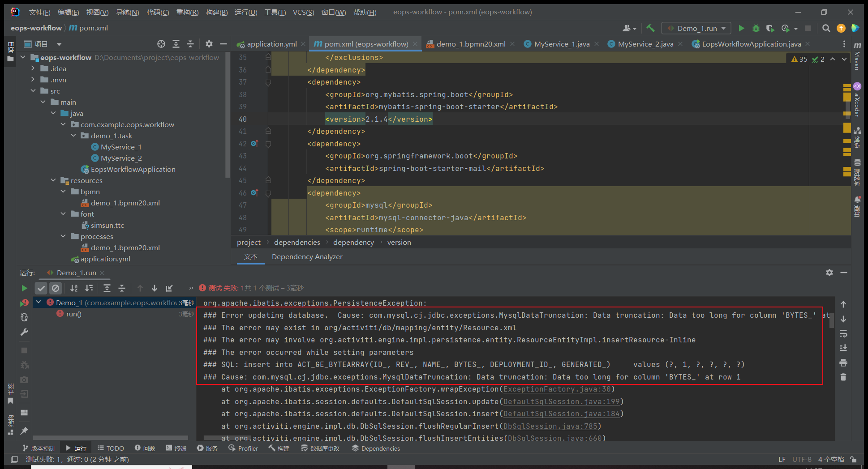Open Search Everywhere magnifier icon
The height and width of the screenshot is (469, 868).
click(x=826, y=28)
